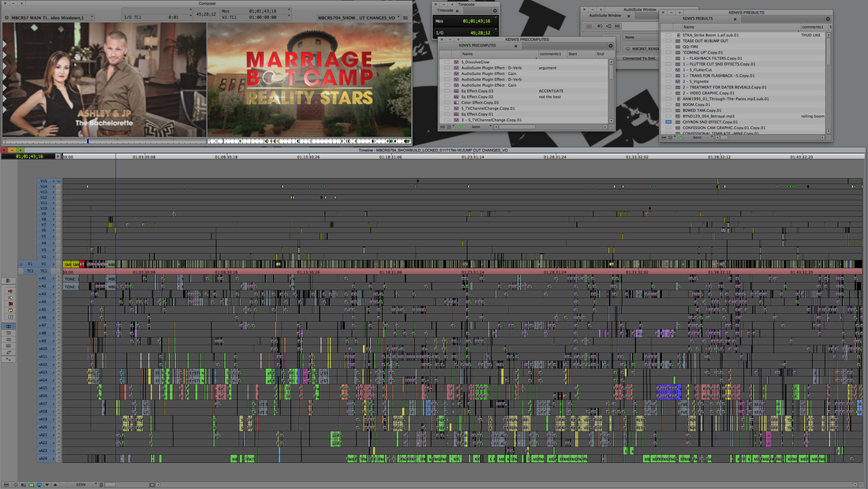Open Effect mode from timeline palette

(x=9, y=340)
